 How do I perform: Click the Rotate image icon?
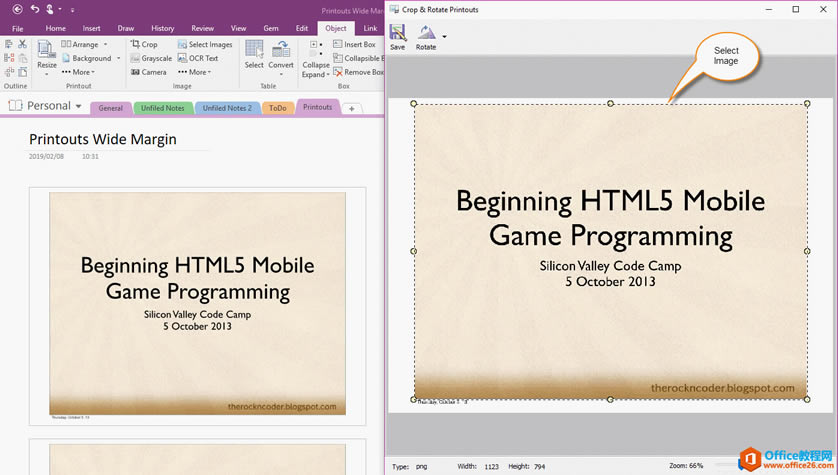[x=426, y=35]
